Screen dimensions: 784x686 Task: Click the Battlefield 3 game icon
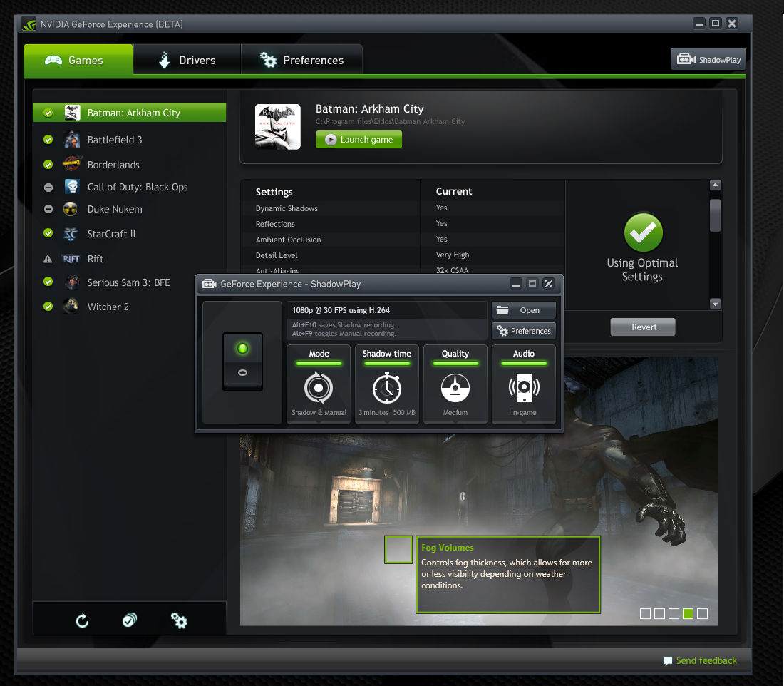pyautogui.click(x=72, y=140)
